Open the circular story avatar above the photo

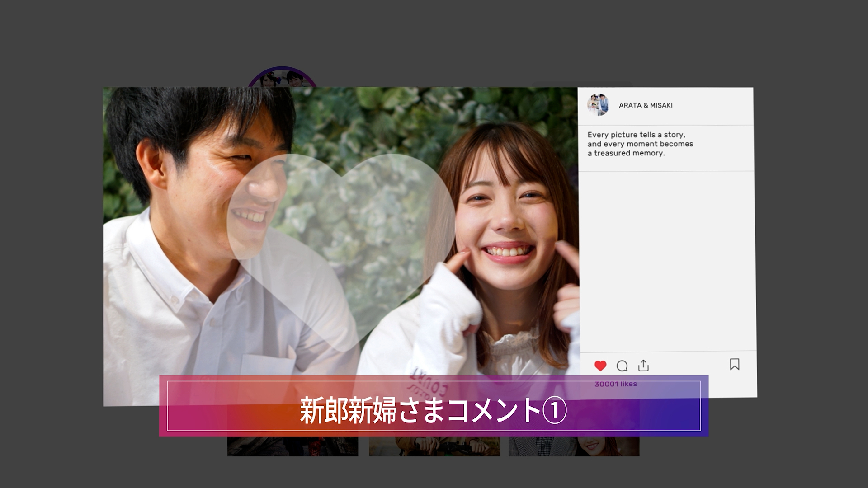[x=282, y=77]
